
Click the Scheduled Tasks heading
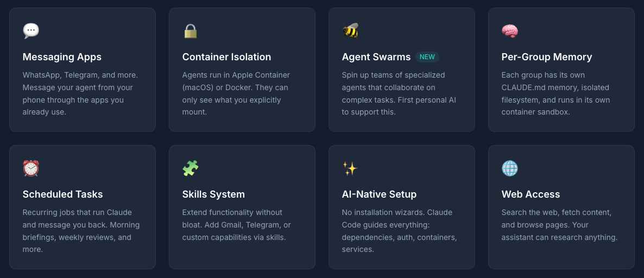[62, 194]
